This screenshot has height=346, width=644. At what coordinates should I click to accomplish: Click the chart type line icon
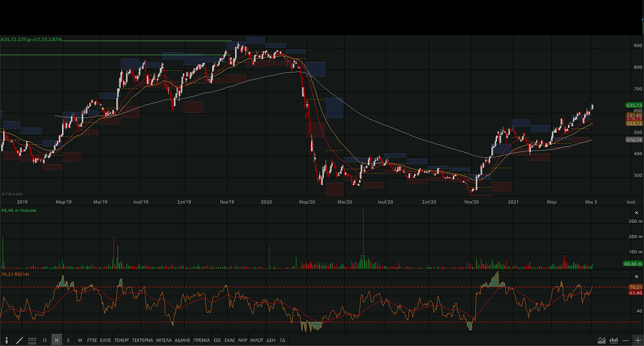tap(602, 340)
